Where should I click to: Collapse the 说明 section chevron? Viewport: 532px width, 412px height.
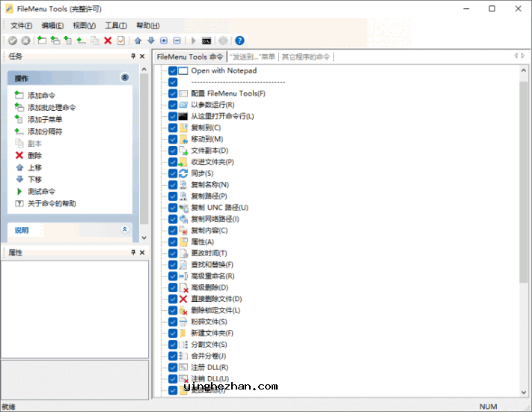(125, 229)
